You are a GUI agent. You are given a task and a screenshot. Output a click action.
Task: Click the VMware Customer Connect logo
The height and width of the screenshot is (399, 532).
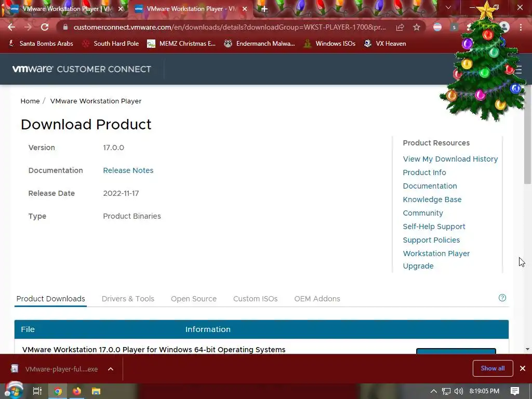pyautogui.click(x=82, y=69)
